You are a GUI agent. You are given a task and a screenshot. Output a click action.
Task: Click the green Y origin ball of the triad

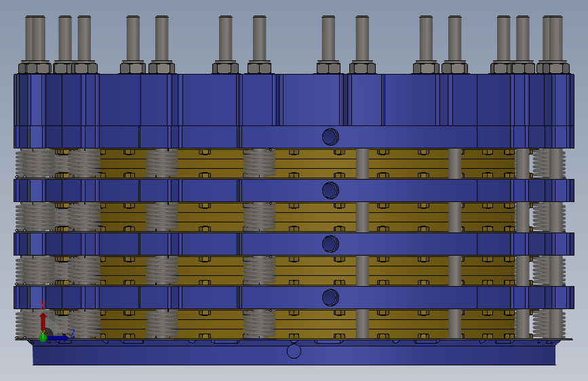tap(43, 338)
